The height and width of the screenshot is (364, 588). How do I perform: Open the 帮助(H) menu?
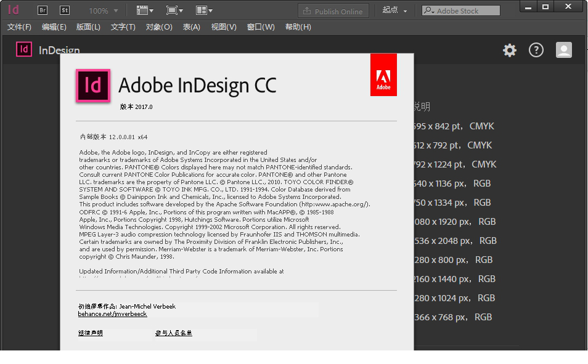click(298, 27)
